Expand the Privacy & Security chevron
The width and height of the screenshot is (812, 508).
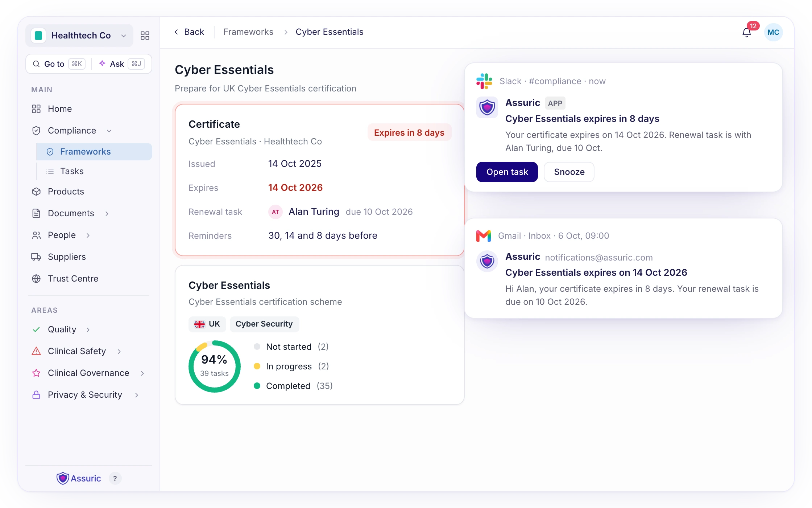point(137,395)
